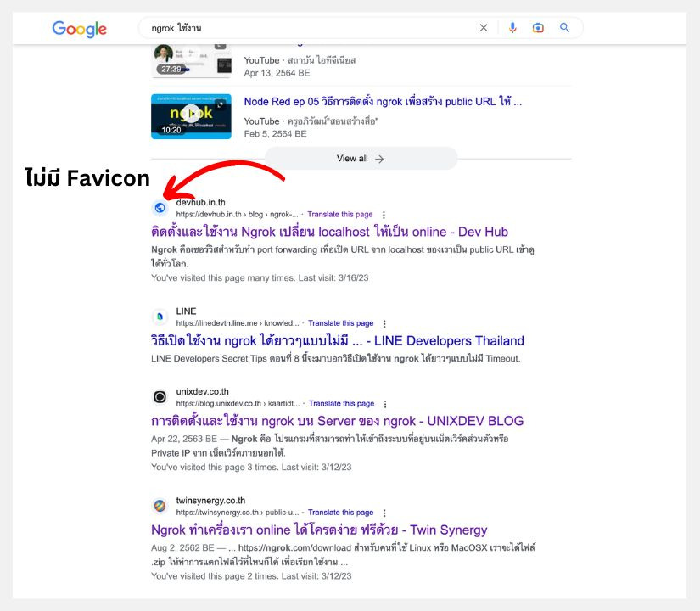Click the unixdev.co.th favicon
Screen dimensions: 700x611
(160, 396)
